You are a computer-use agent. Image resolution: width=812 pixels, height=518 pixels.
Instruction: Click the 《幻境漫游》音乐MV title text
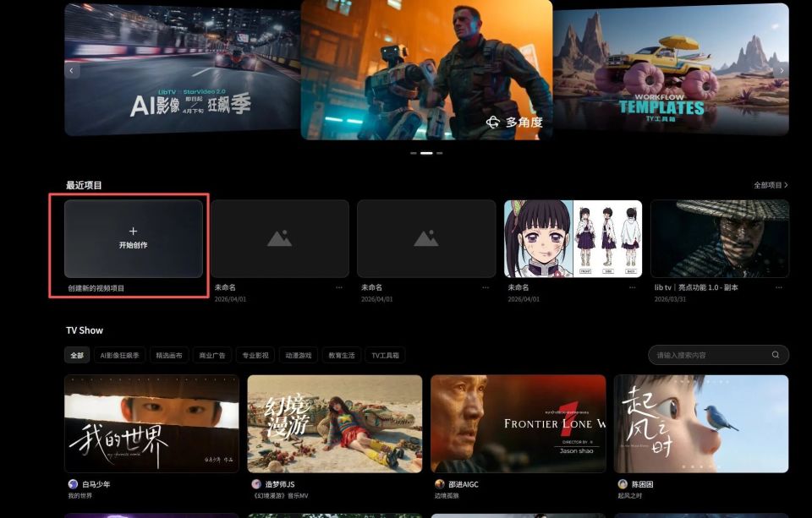tap(280, 496)
